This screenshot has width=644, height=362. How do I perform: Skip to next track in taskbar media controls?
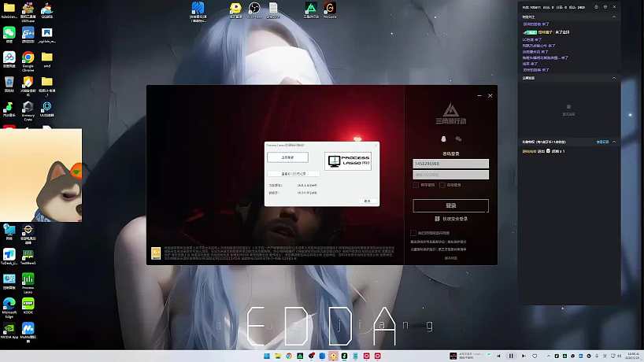tap(524, 356)
